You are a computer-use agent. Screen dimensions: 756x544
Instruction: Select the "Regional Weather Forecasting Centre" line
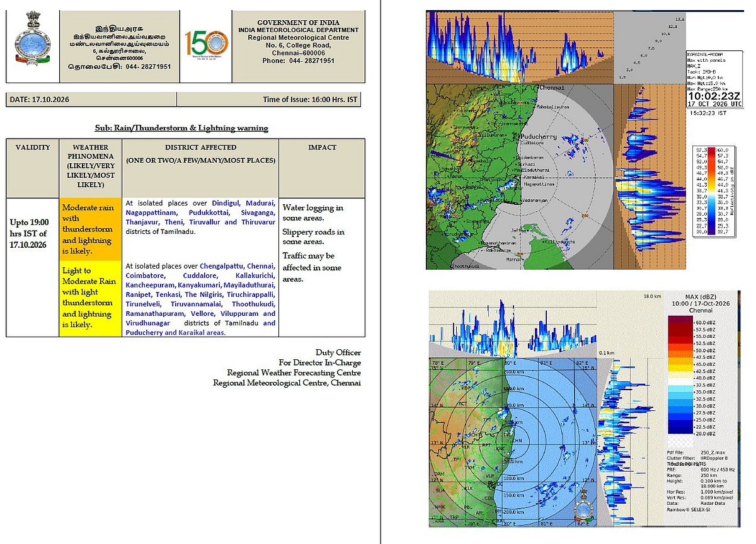pos(294,373)
